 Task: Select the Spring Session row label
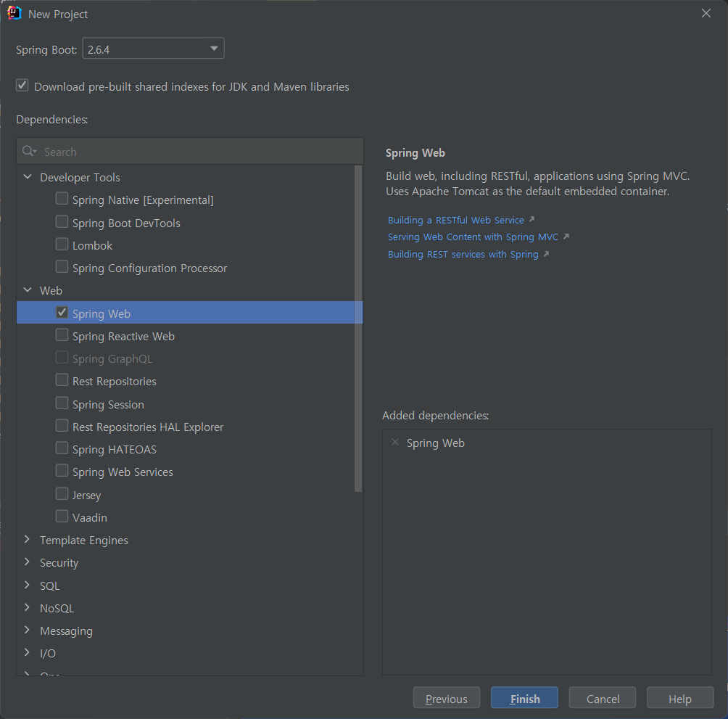tap(108, 405)
